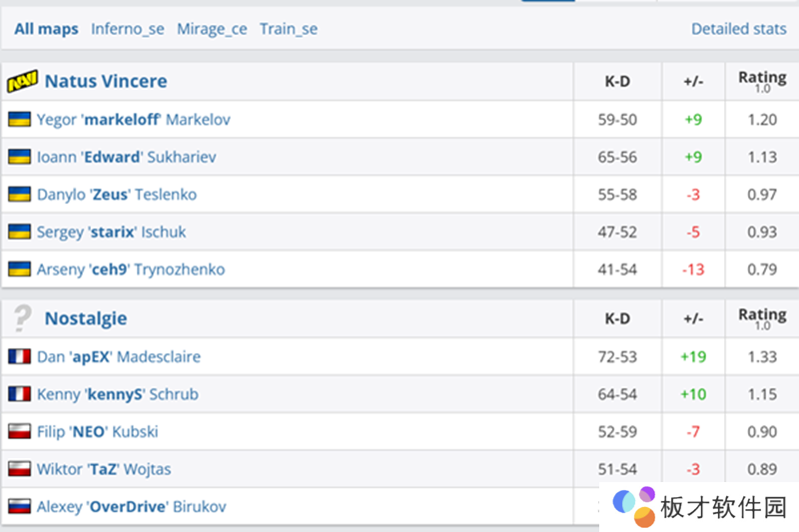Screen dimensions: 799x532
Task: Click the Natus Vincere team logo
Action: [22, 82]
